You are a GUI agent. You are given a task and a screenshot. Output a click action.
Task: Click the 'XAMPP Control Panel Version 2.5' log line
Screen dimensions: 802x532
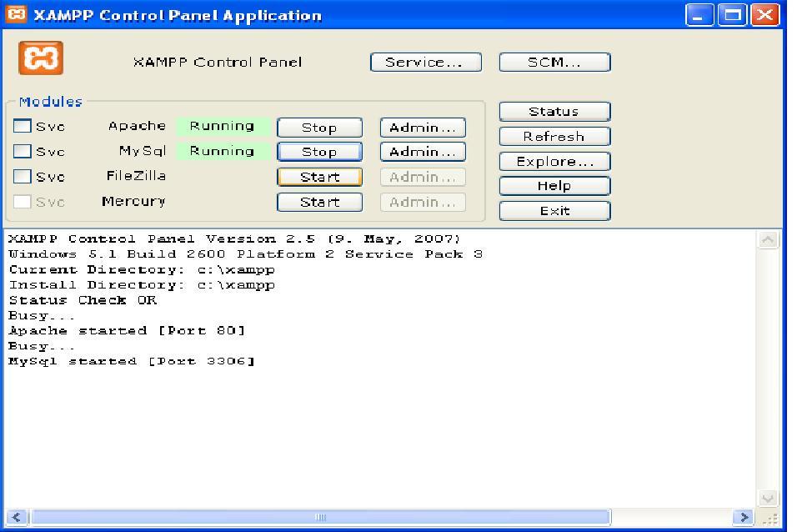click(234, 238)
